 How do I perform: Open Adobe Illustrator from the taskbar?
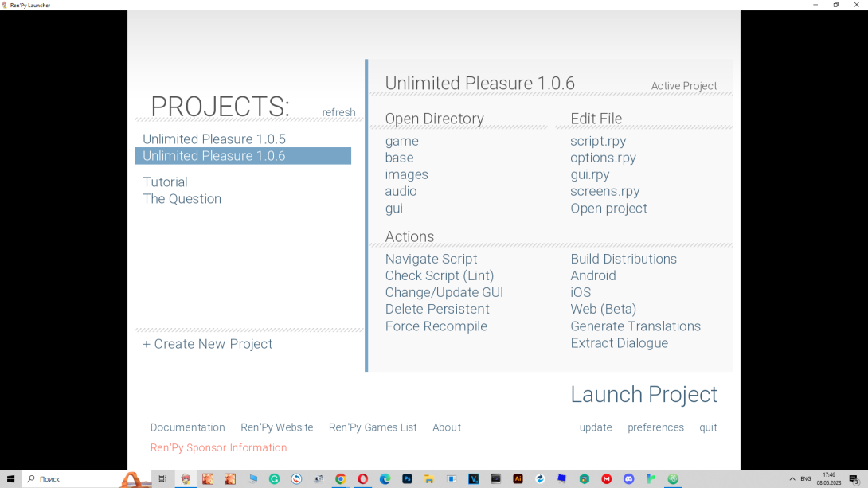tap(518, 479)
